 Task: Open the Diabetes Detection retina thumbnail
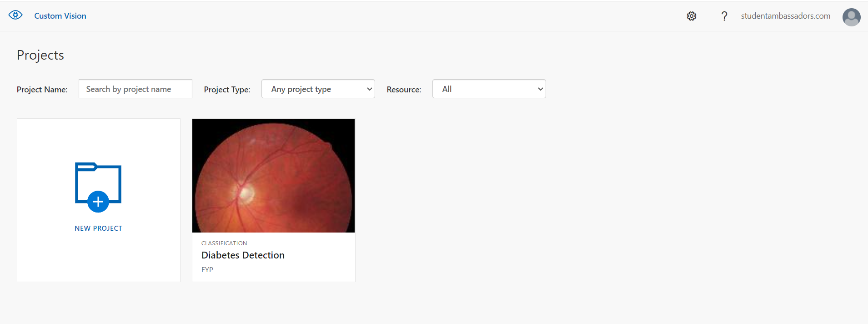pyautogui.click(x=273, y=176)
